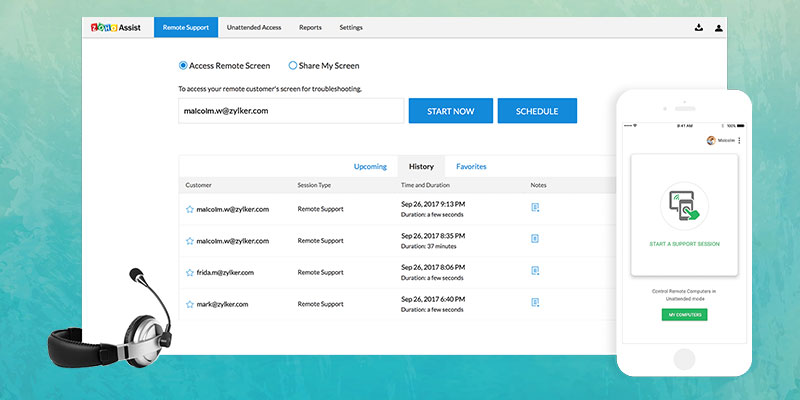
Task: Open the Unattended Access tab
Action: [254, 28]
